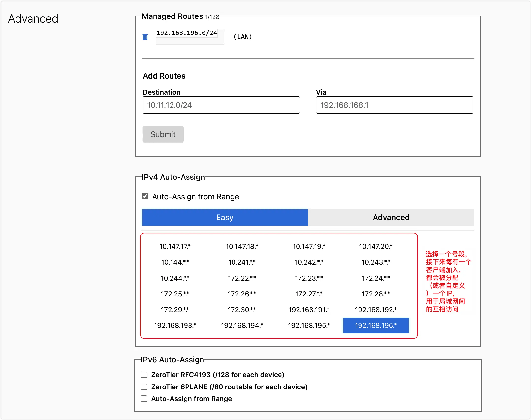Switch to the Easy tab
This screenshot has height=420, width=531.
[x=225, y=217]
